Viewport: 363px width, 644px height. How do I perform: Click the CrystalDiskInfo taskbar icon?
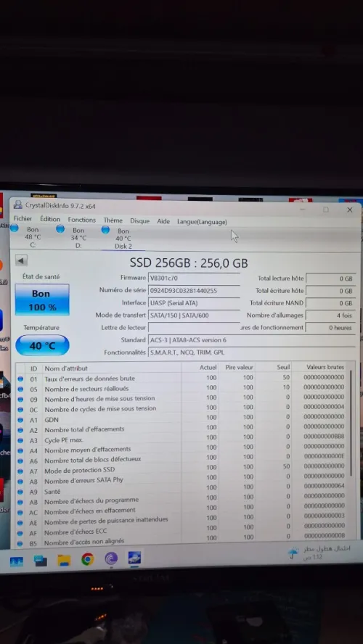point(134,558)
